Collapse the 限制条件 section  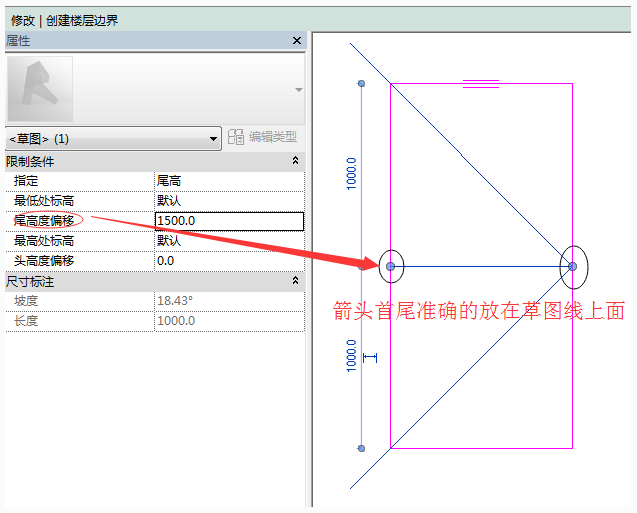295,161
